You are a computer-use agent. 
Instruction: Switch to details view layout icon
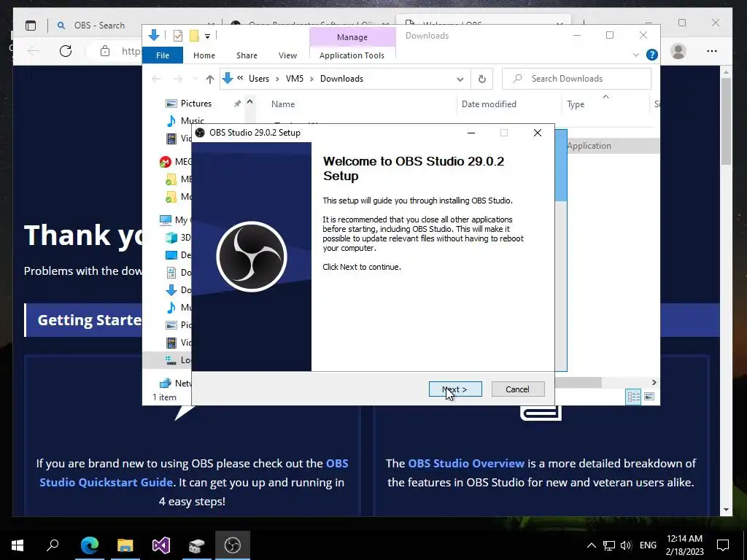coord(633,397)
